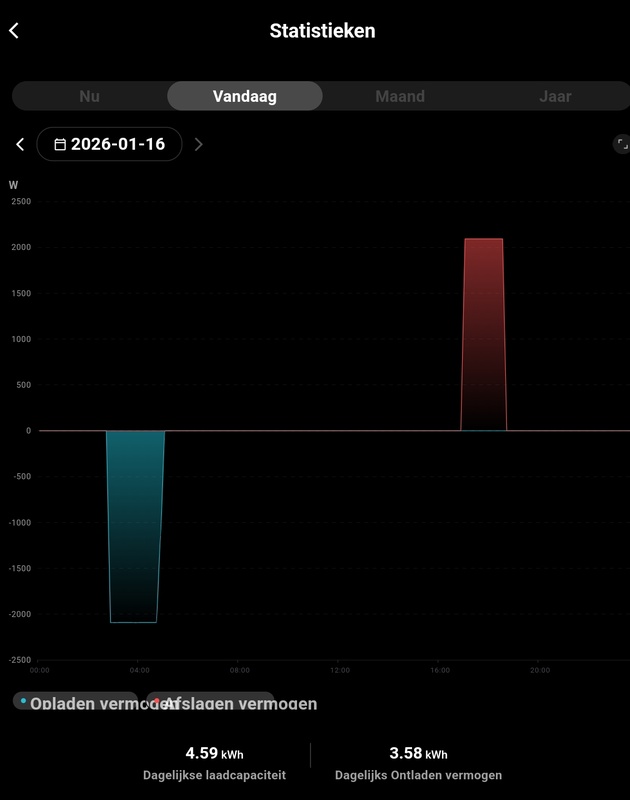630x800 pixels.
Task: Click the Statistieken page title
Action: [x=322, y=31]
